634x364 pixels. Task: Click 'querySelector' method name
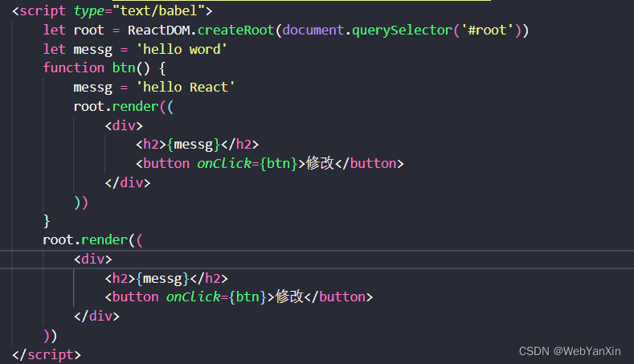pos(402,30)
